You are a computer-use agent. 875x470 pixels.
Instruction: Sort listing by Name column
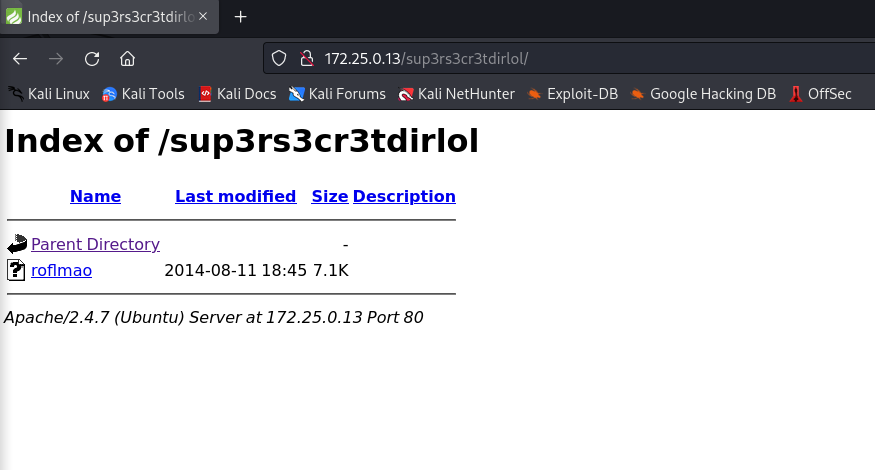point(95,196)
